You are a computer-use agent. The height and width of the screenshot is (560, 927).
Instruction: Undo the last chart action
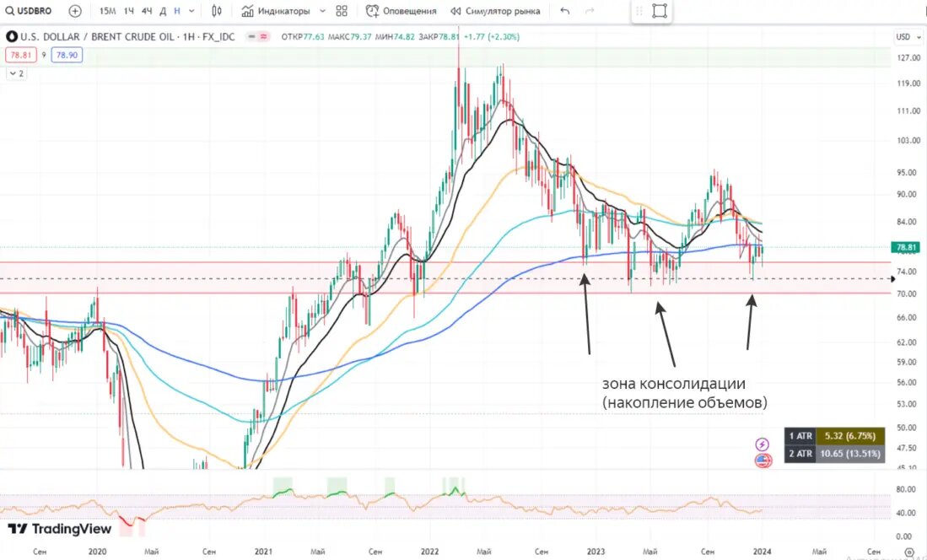(x=565, y=11)
